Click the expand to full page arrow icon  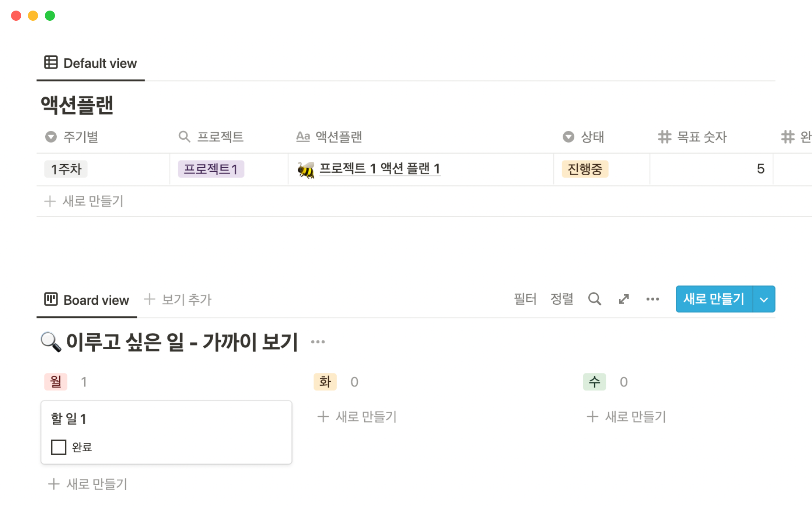624,299
